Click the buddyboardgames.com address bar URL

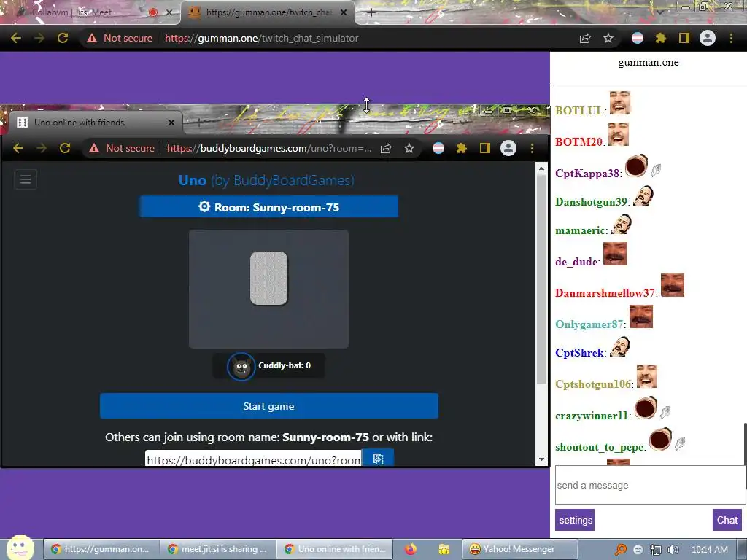[x=269, y=148]
